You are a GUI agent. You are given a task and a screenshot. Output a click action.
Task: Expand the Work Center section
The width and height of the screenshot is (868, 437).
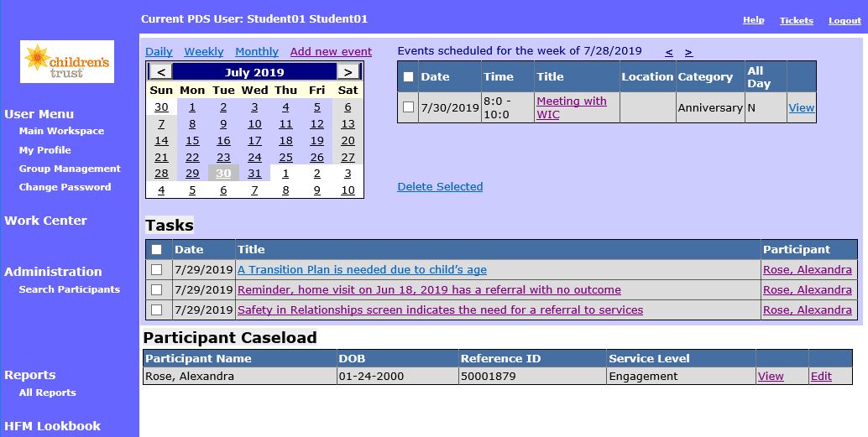coord(45,220)
